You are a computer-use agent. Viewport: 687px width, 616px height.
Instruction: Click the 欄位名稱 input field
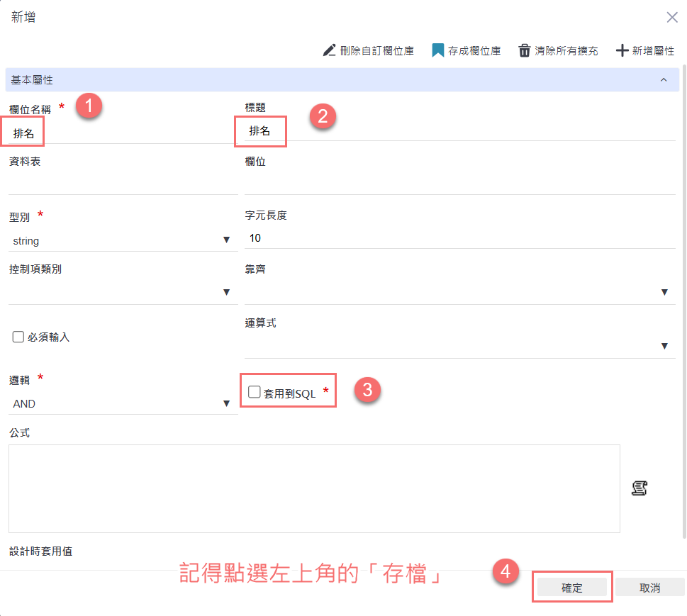(x=123, y=133)
